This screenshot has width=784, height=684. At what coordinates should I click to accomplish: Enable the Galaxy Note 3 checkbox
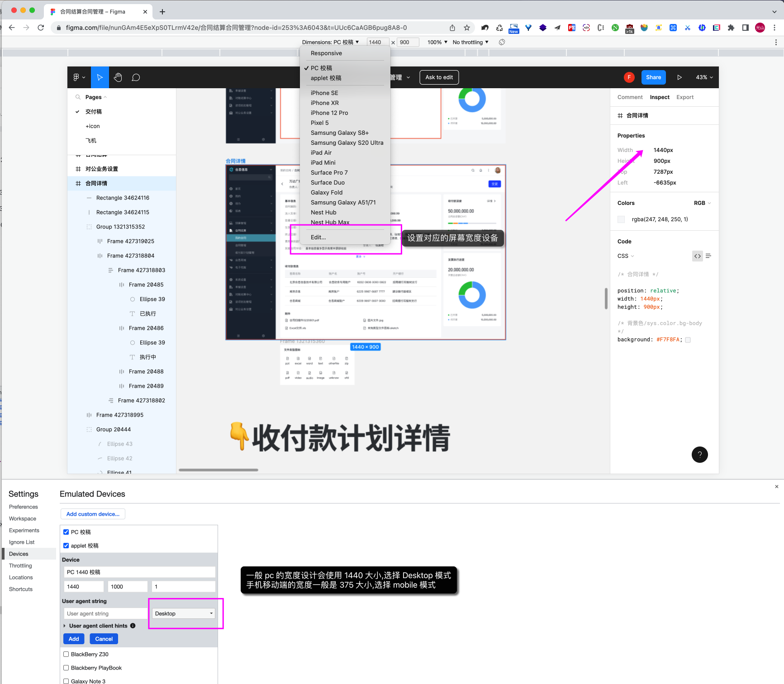[66, 681]
